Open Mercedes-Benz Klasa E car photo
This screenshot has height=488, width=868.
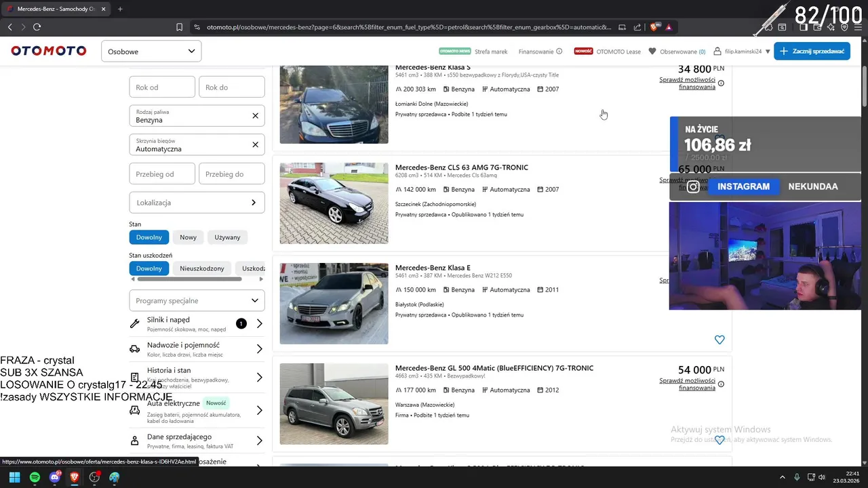[x=334, y=304]
